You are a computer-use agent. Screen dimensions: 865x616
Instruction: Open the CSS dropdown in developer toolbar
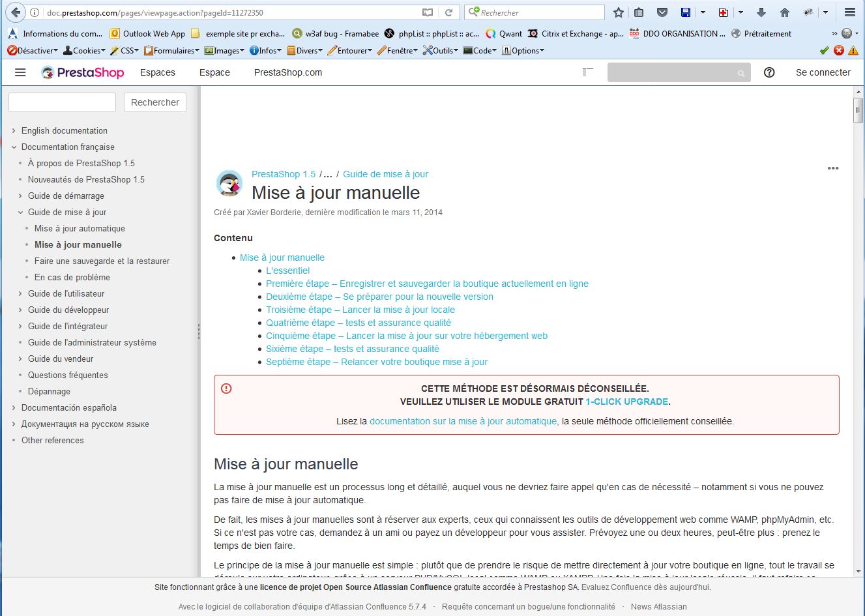coord(125,50)
